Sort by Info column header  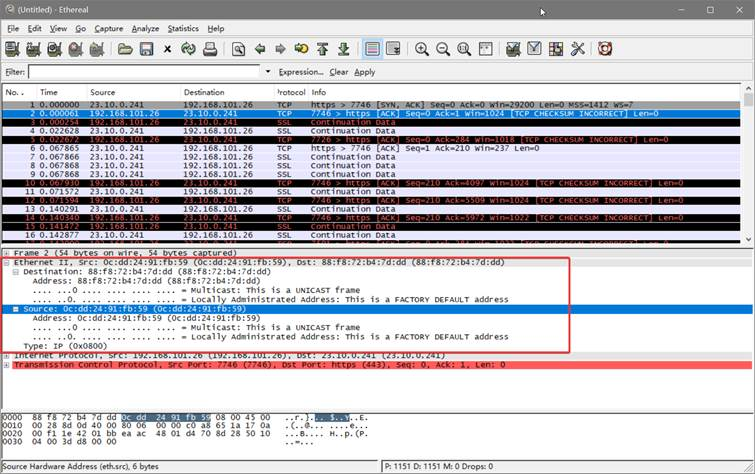(x=524, y=92)
